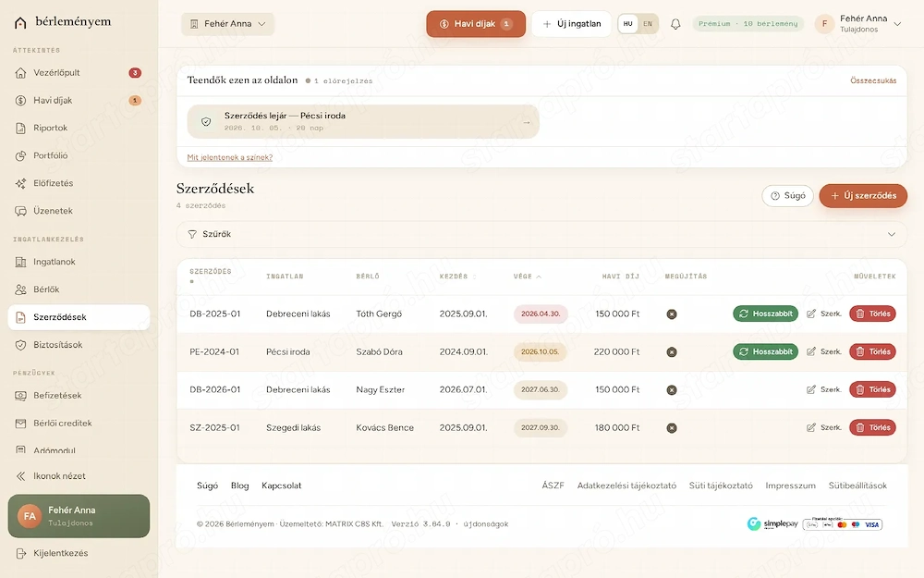
Task: Open the Adatkezelési tájékoztató footer link
Action: coord(626,486)
